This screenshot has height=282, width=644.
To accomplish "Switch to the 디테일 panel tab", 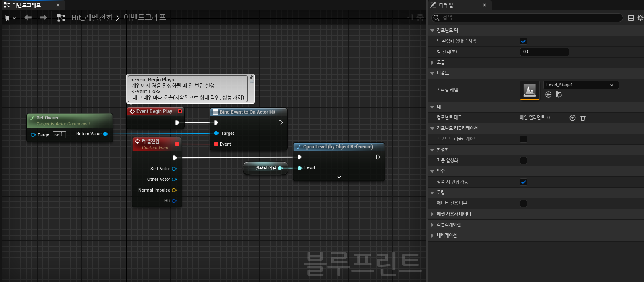I will [446, 5].
